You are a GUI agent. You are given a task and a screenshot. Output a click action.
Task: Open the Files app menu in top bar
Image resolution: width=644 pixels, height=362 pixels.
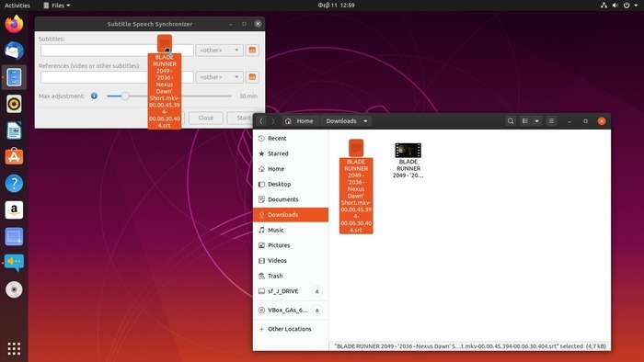(57, 6)
